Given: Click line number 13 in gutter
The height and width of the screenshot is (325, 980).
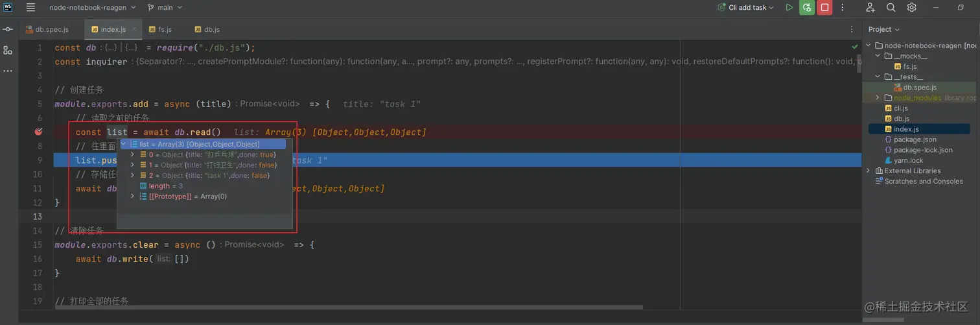Looking at the screenshot, I should click(39, 216).
